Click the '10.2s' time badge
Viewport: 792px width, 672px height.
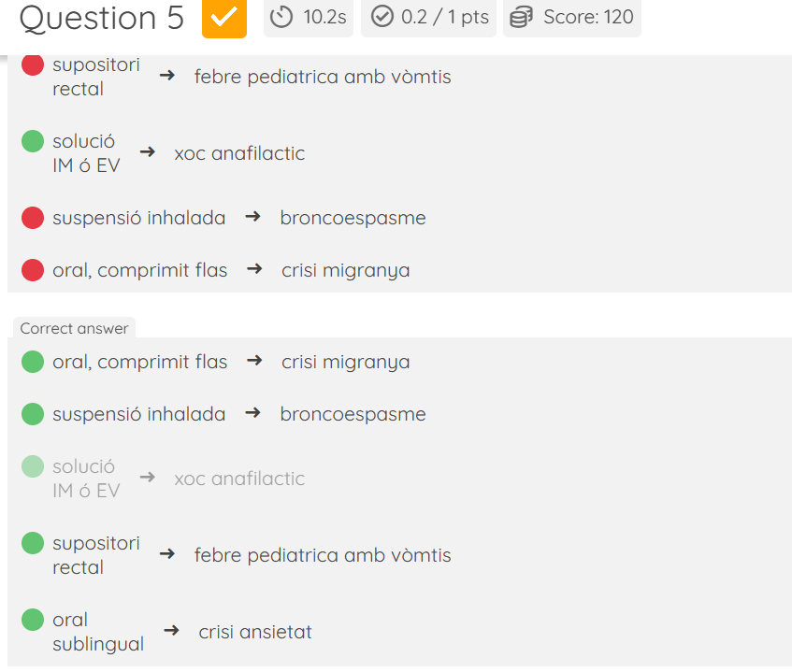pyautogui.click(x=309, y=17)
